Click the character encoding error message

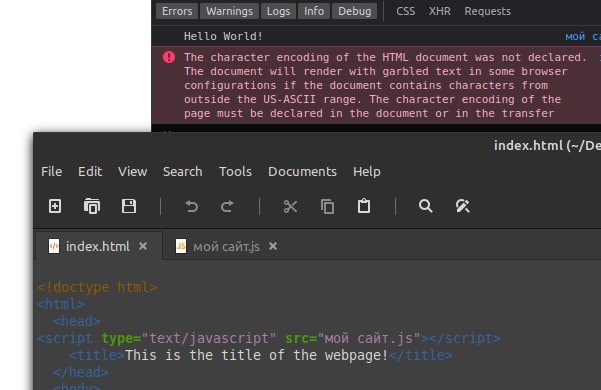pos(385,85)
